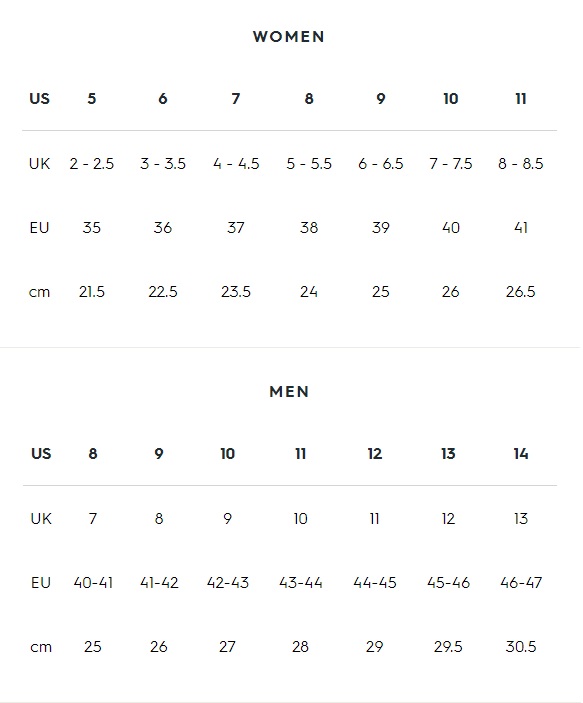Click the men's cm row label
This screenshot has height=703, width=583.
coord(41,647)
